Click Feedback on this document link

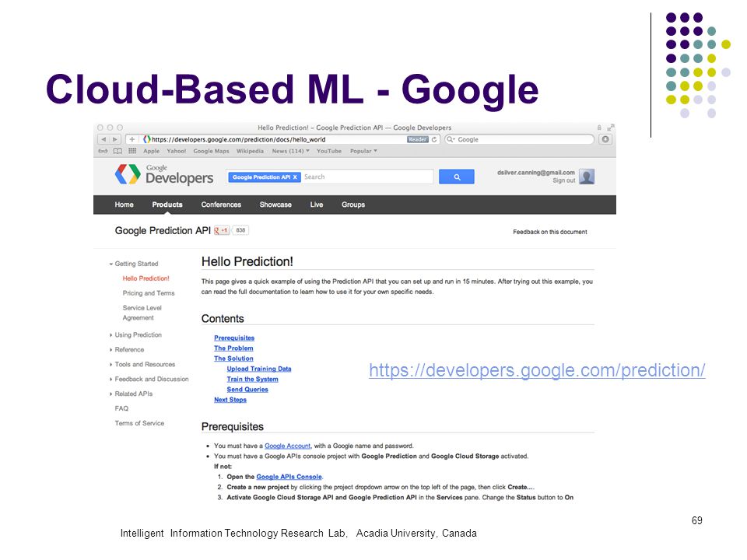click(550, 233)
